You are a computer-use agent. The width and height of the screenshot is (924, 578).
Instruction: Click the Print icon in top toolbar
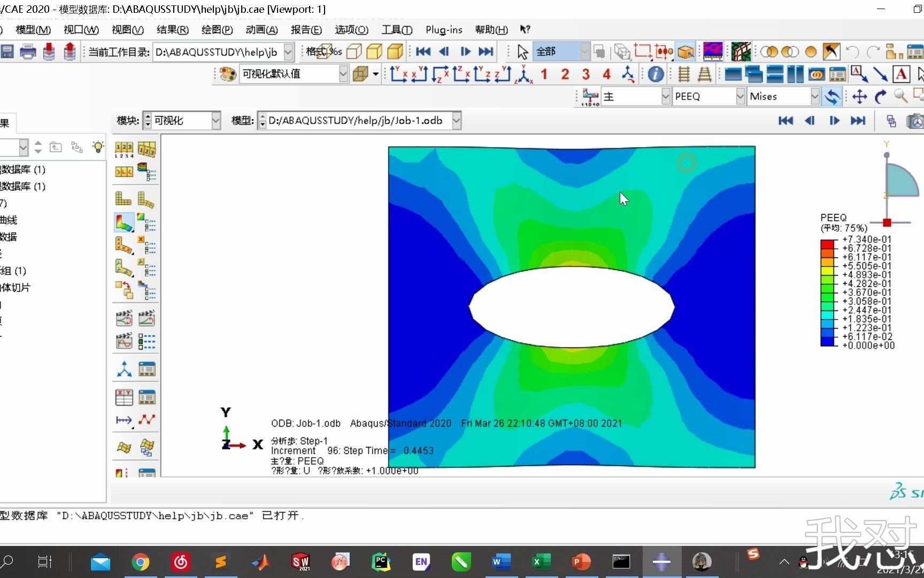(28, 51)
